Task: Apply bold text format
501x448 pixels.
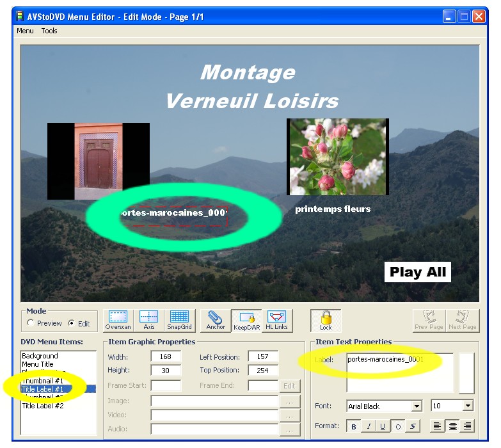Action: click(354, 426)
